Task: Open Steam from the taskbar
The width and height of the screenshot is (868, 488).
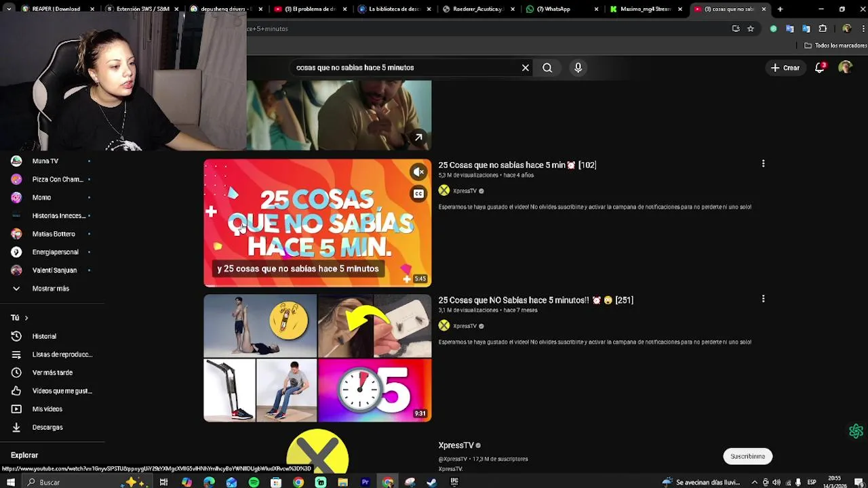Action: click(431, 482)
